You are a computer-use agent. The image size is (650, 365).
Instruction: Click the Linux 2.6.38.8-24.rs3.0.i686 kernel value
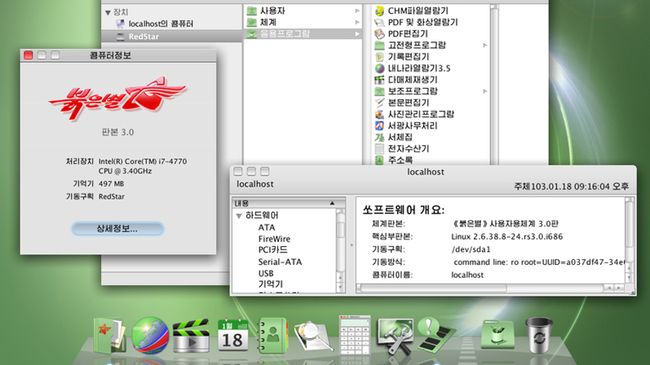tap(507, 237)
